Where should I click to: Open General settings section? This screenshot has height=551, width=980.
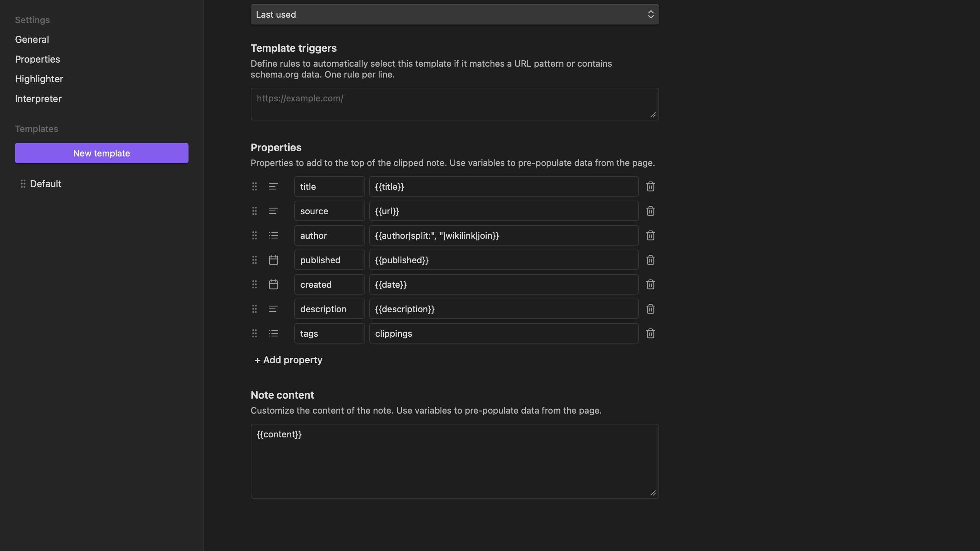pyautogui.click(x=32, y=39)
